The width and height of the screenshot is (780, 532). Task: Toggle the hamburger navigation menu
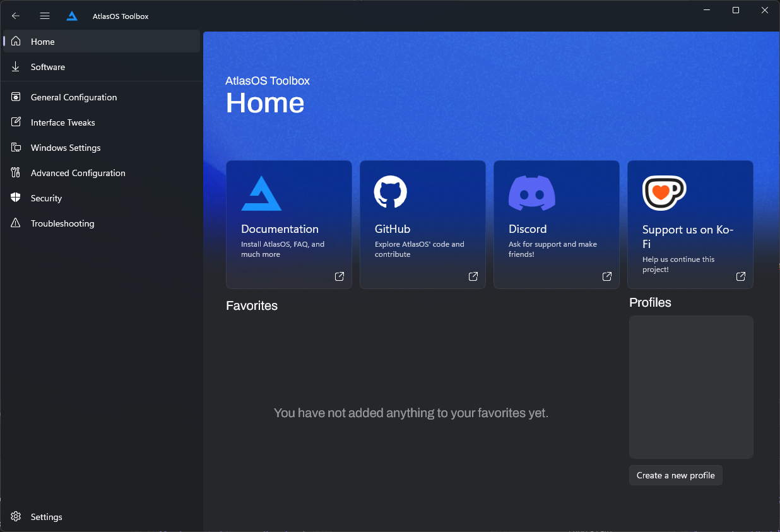45,16
